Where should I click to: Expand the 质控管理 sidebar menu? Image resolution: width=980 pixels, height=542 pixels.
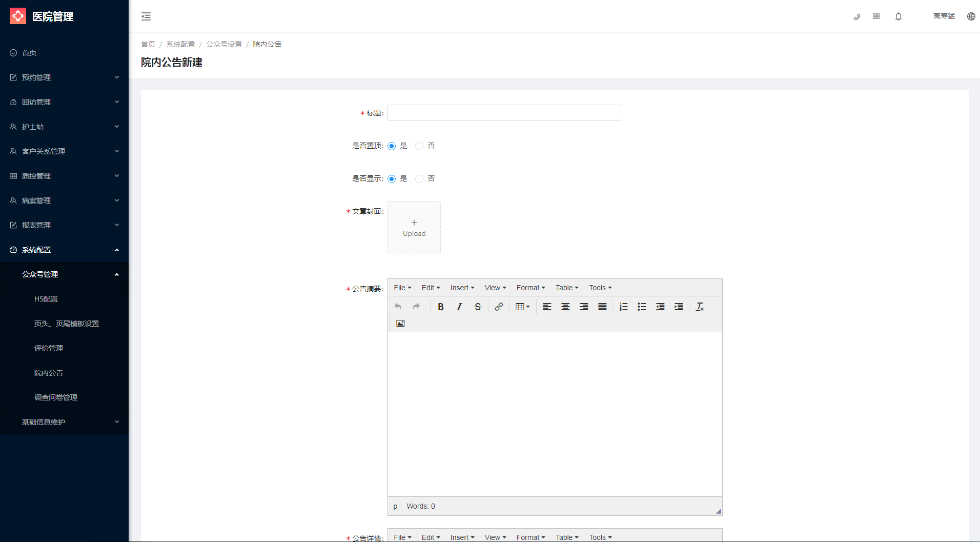[x=64, y=176]
